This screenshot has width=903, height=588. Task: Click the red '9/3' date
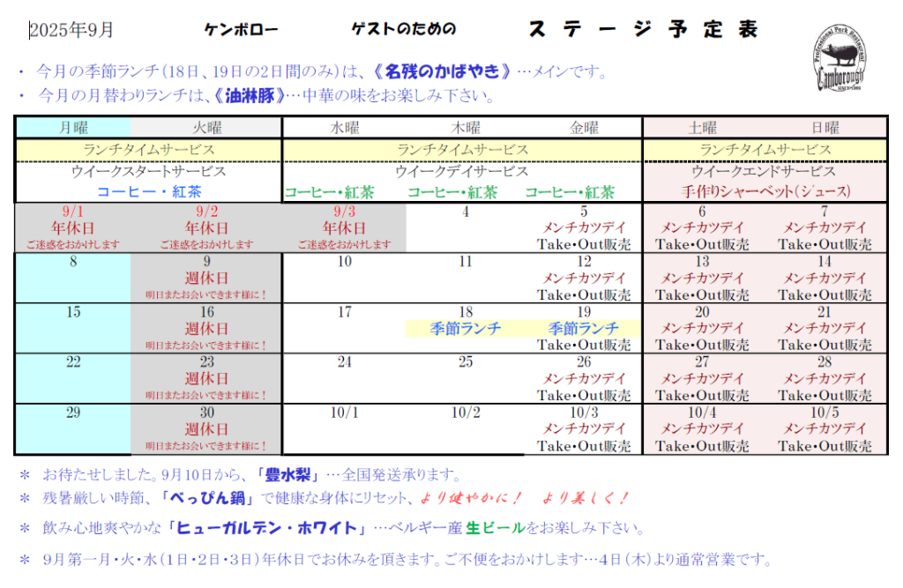coord(345,212)
